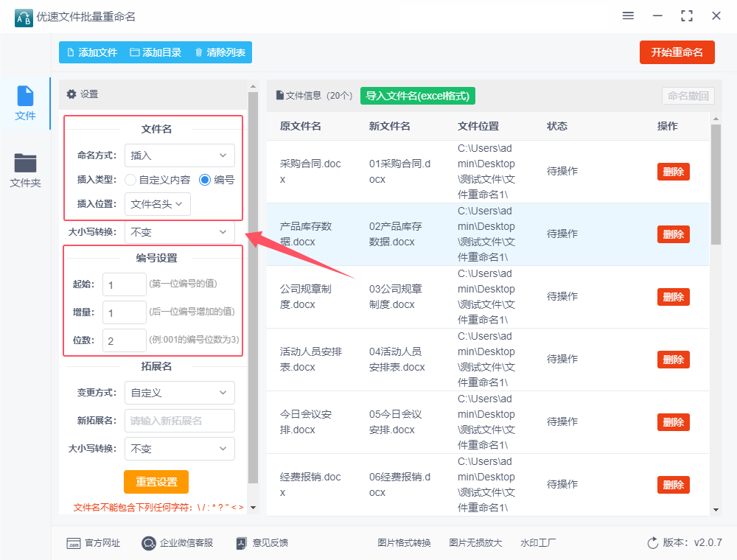This screenshot has width=737, height=560.
Task: Delete the 今日会议安排.docx row
Action: (673, 422)
